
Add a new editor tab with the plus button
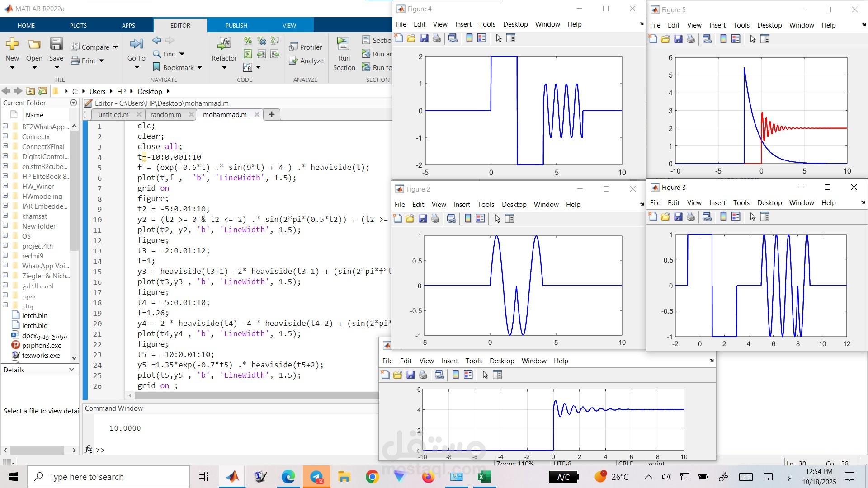[x=272, y=115]
